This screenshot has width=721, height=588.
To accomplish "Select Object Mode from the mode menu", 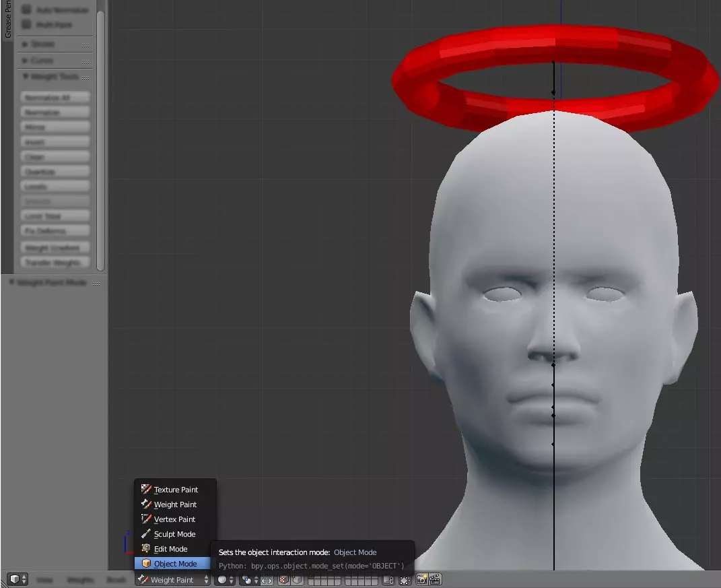I will pyautogui.click(x=174, y=564).
